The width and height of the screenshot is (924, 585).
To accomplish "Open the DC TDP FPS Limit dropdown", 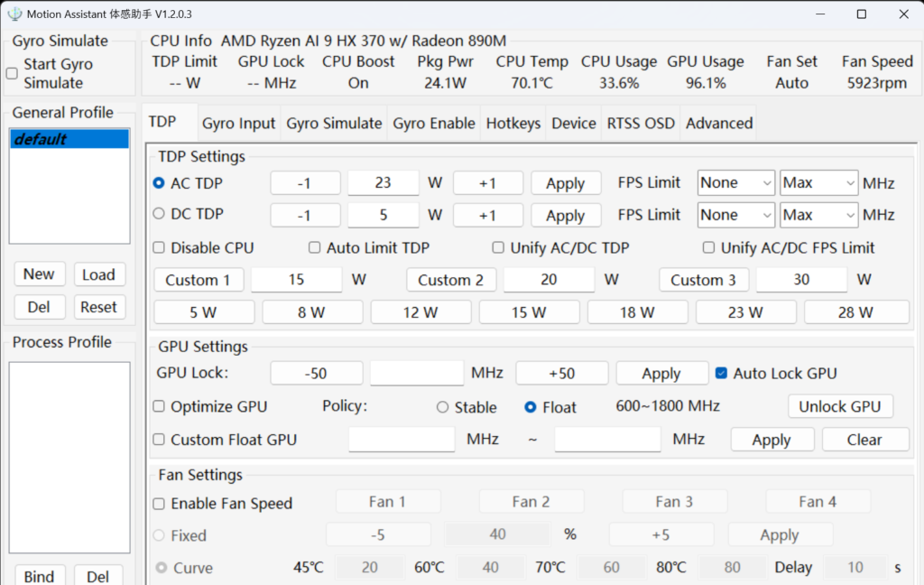I will click(x=735, y=215).
